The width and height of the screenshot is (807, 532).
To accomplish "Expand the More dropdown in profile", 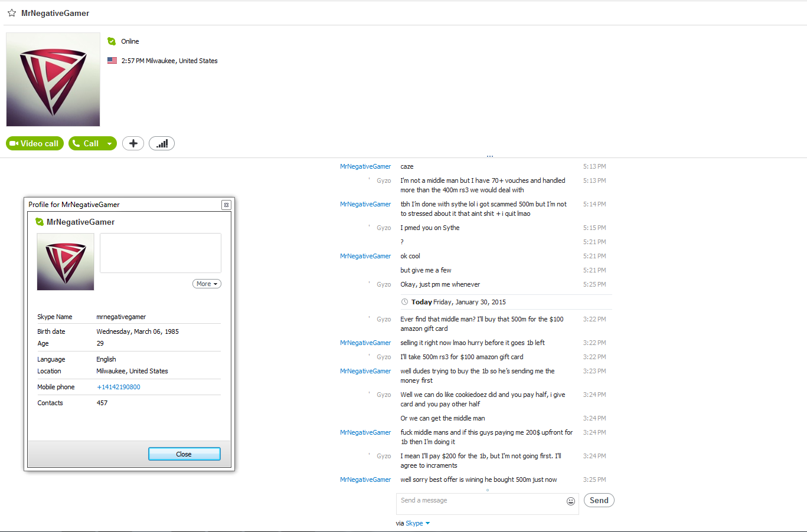I will 207,284.
